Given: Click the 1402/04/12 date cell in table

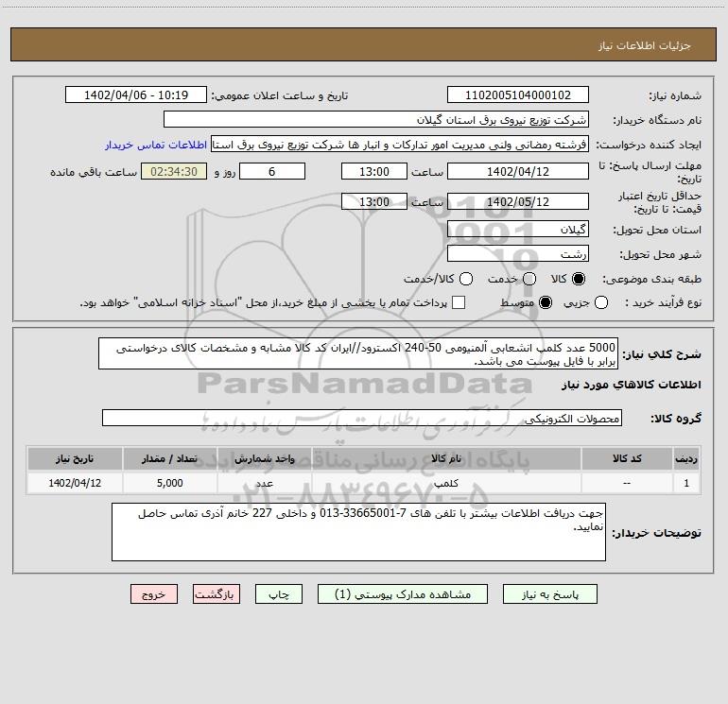Looking at the screenshot, I should [x=75, y=483].
